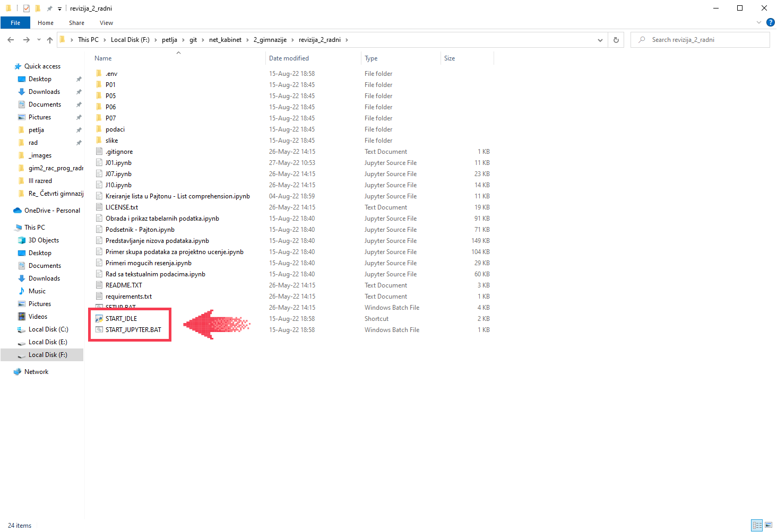Open the Recent locations dropdown arrow

click(x=39, y=40)
